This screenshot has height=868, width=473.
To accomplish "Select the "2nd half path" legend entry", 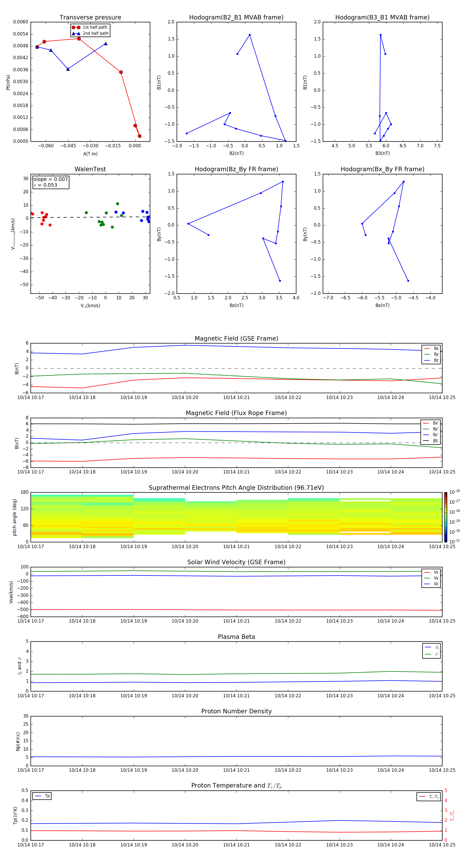I will pyautogui.click(x=90, y=33).
